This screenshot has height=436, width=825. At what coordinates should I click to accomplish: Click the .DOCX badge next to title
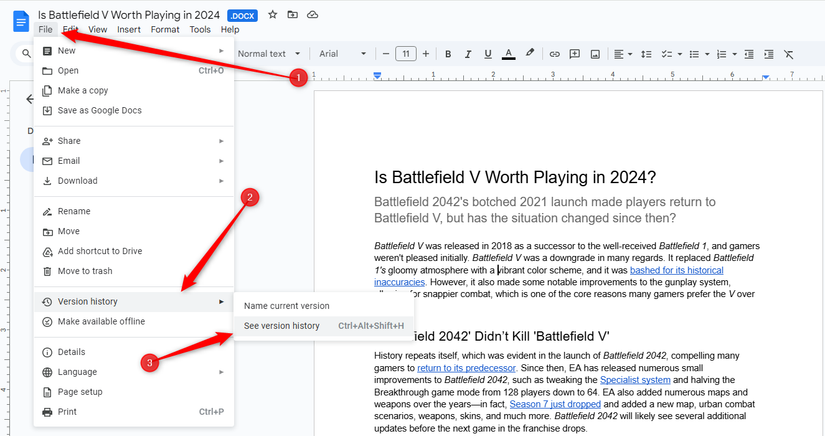[x=243, y=16]
